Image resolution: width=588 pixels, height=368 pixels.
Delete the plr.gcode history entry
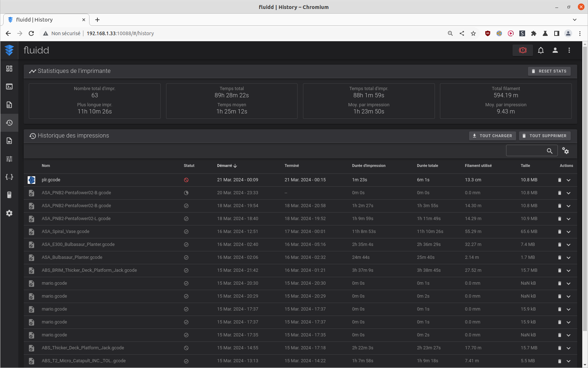tap(560, 180)
